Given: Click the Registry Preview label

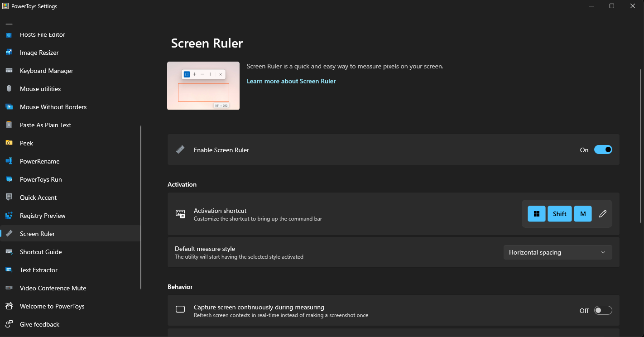Looking at the screenshot, I should click(x=43, y=216).
